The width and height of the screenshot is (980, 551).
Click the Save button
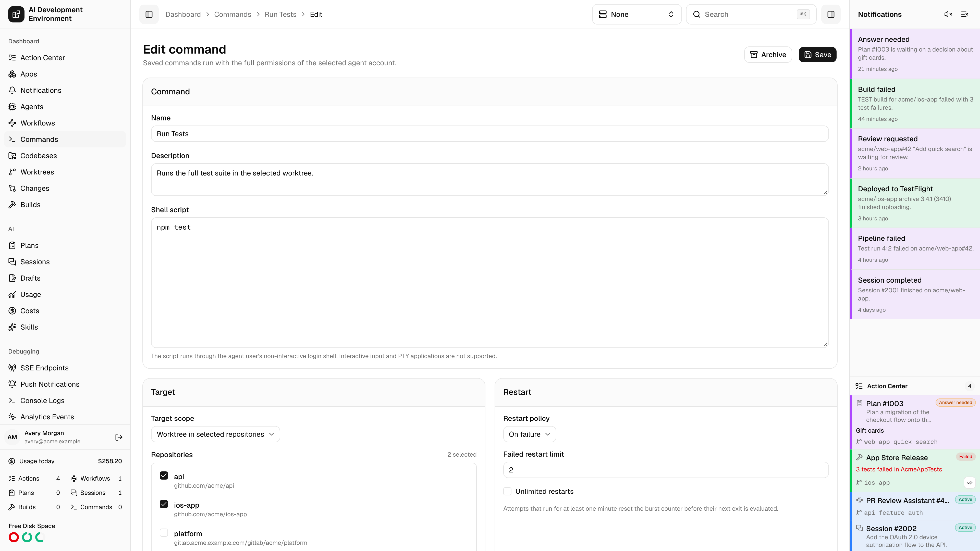[x=817, y=55]
